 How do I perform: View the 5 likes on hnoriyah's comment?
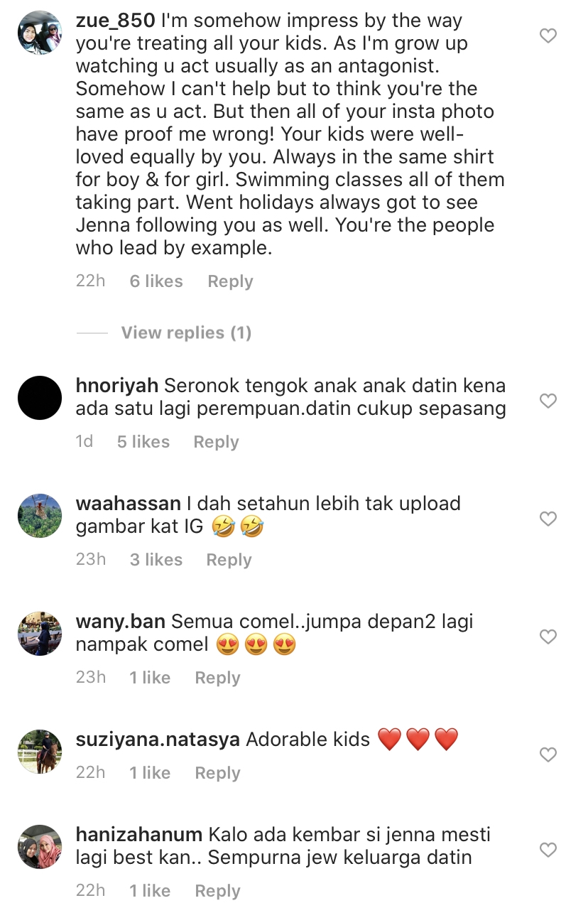[x=143, y=442]
